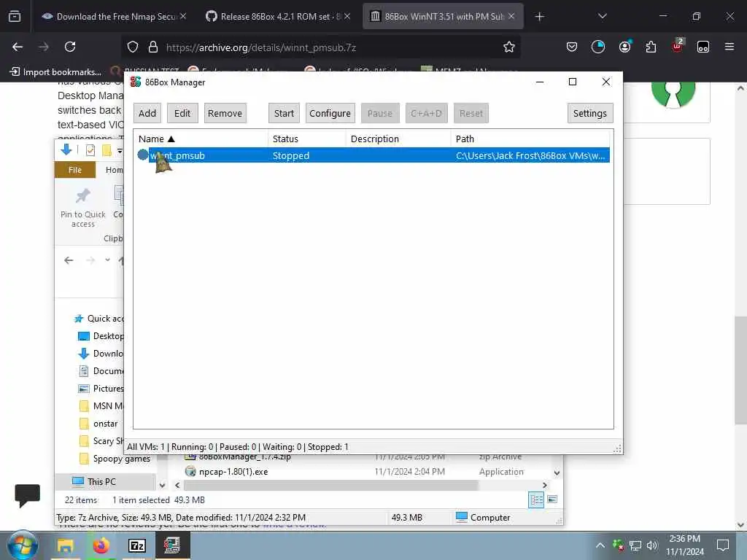Click the tracking protection shield icon
The height and width of the screenshot is (560, 747).
pos(133,47)
